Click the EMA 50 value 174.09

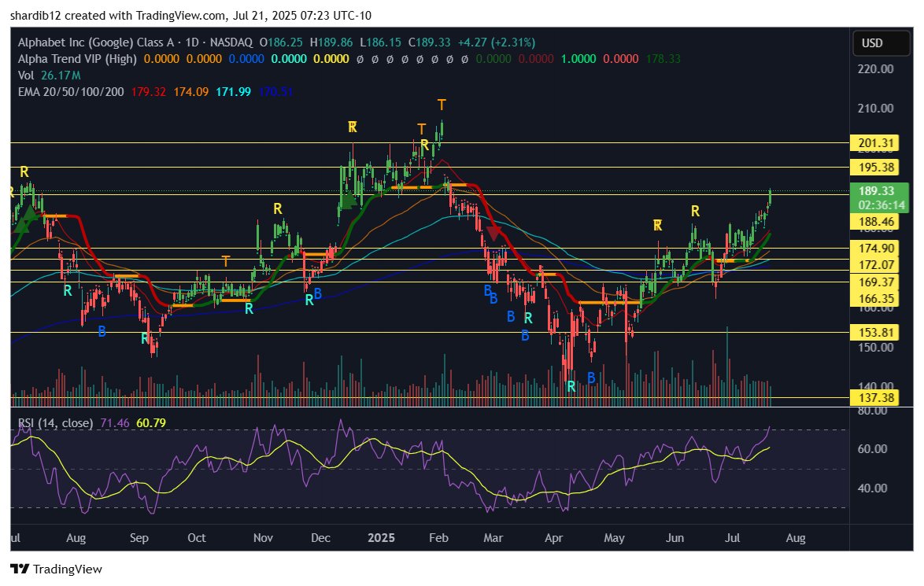[x=191, y=92]
